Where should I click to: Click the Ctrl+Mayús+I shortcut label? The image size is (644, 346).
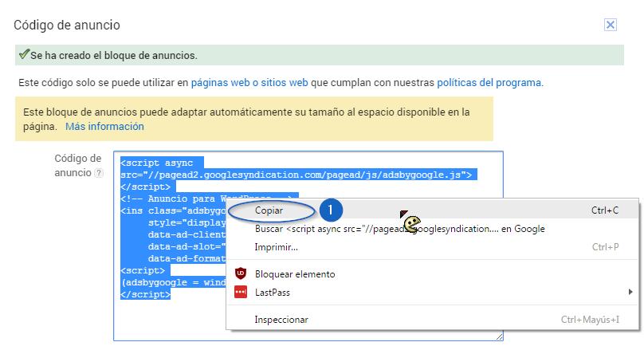(x=590, y=319)
